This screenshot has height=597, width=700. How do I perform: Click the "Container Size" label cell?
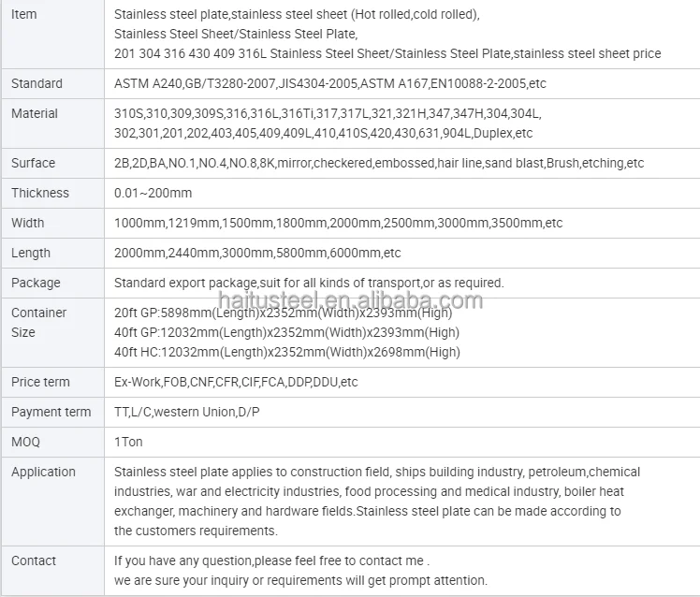click(38, 323)
